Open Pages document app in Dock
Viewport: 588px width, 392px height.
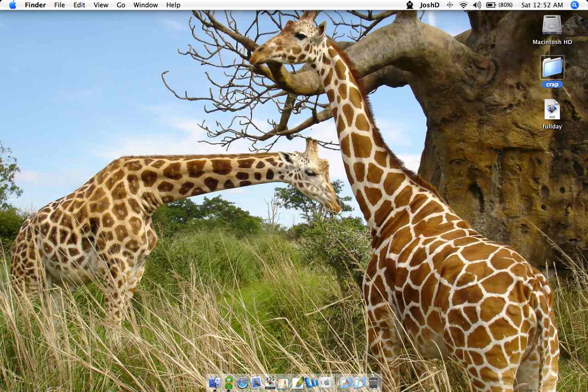coord(283,383)
